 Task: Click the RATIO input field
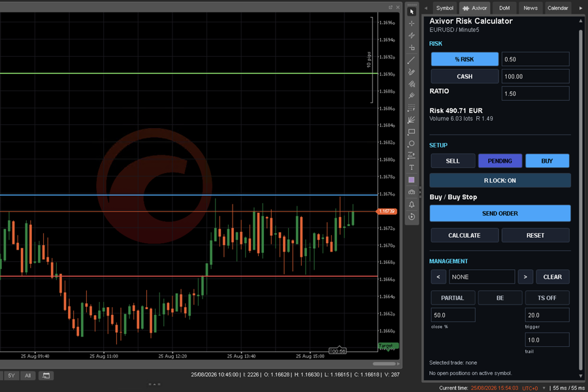[x=535, y=94]
